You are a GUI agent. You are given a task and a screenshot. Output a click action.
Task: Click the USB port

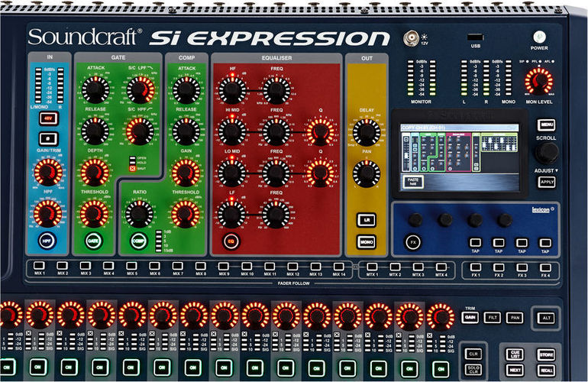click(475, 37)
